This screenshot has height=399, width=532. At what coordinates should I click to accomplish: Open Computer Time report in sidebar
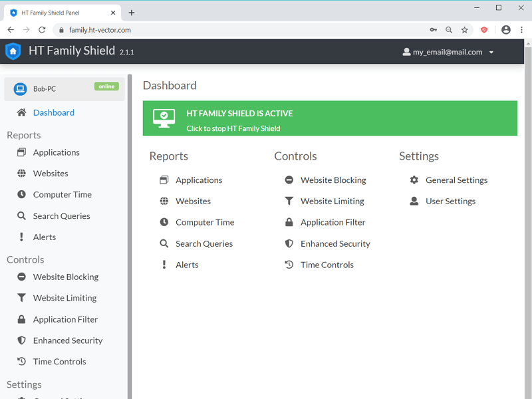pos(63,195)
